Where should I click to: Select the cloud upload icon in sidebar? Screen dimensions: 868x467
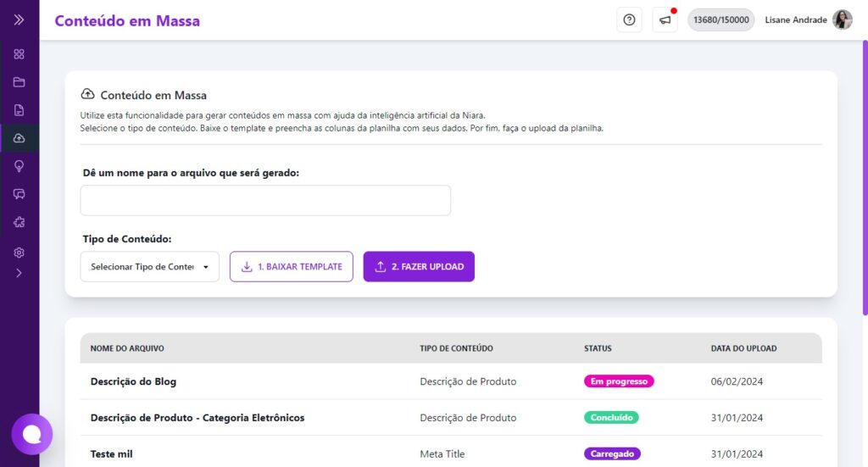[19, 138]
